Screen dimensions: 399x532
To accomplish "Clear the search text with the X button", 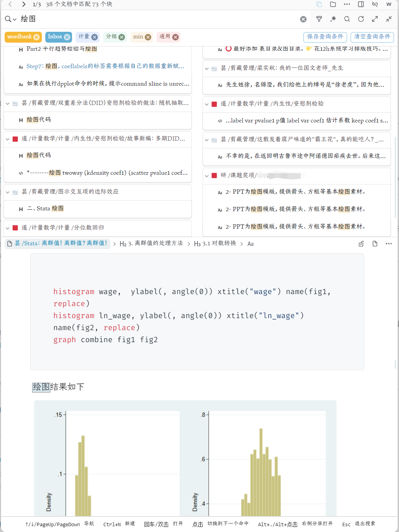I will 303,19.
